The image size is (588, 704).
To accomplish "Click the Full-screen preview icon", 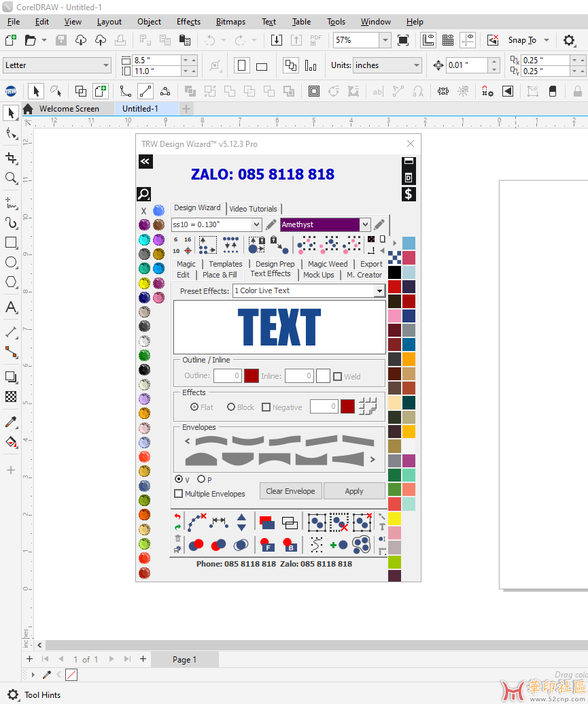I will point(403,40).
